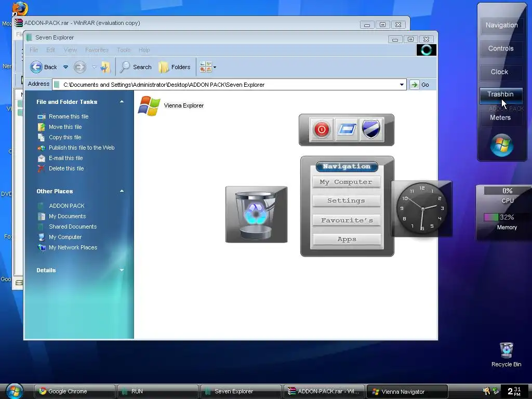
Task: Open the trash bin gadget
Action: pos(257,215)
